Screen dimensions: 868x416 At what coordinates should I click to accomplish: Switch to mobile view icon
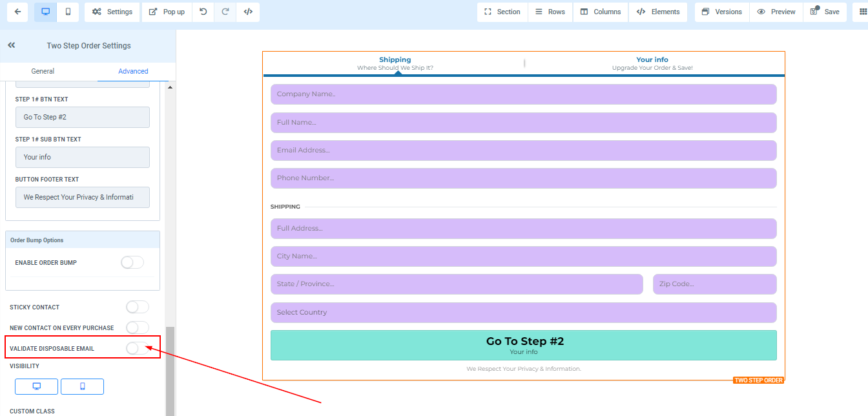[x=68, y=12]
